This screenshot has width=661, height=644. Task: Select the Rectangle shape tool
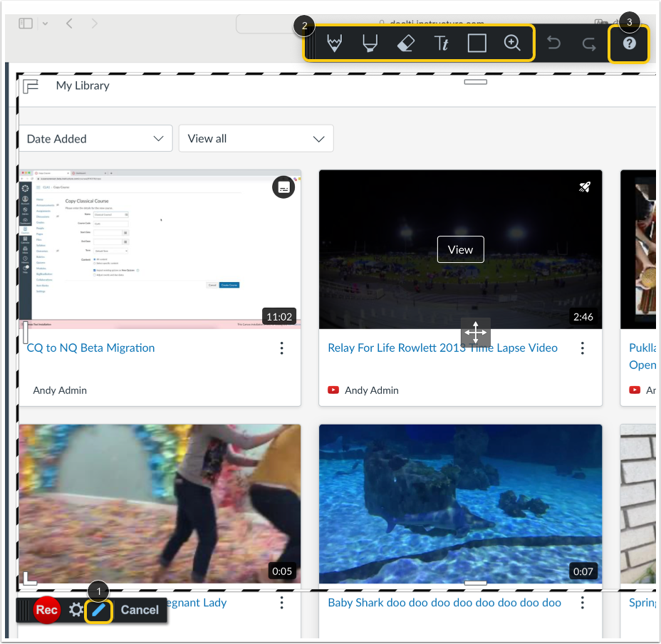click(477, 43)
